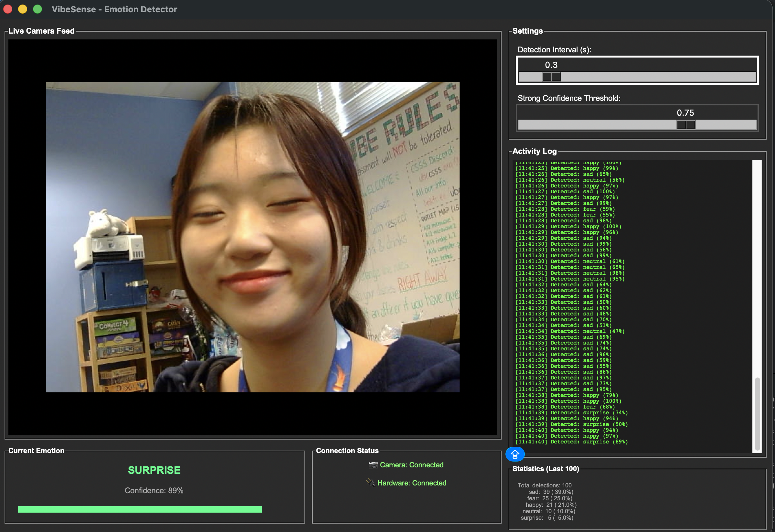
Task: Click the SURPRISE current emotion label
Action: [154, 470]
